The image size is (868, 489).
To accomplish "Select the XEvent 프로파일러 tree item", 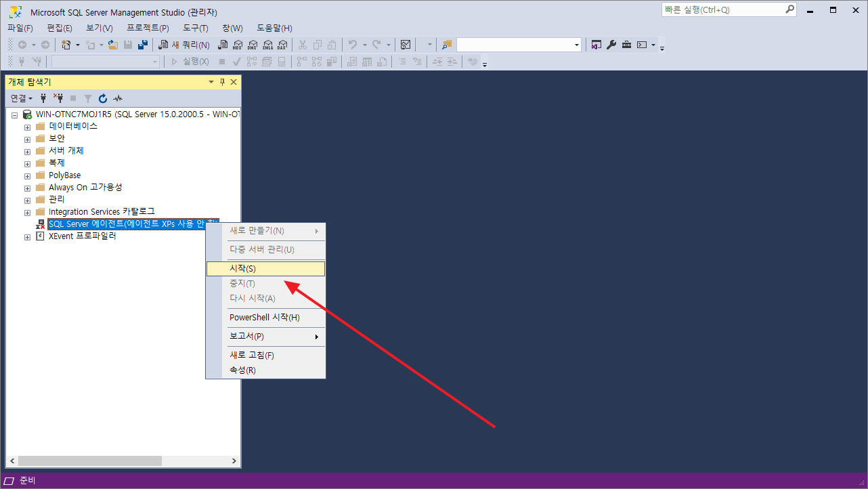I will pos(82,236).
